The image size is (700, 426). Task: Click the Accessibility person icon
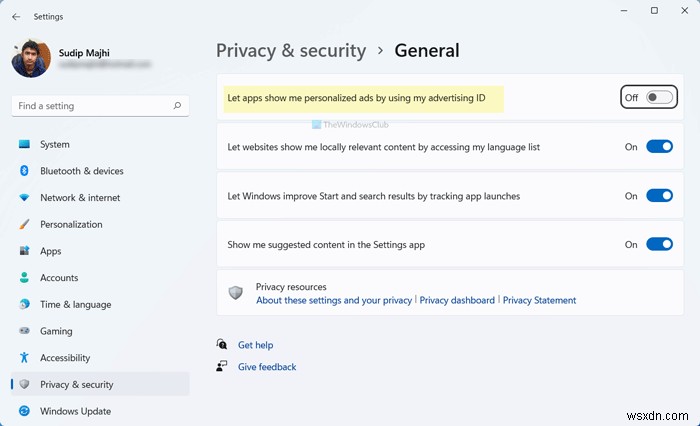click(24, 358)
